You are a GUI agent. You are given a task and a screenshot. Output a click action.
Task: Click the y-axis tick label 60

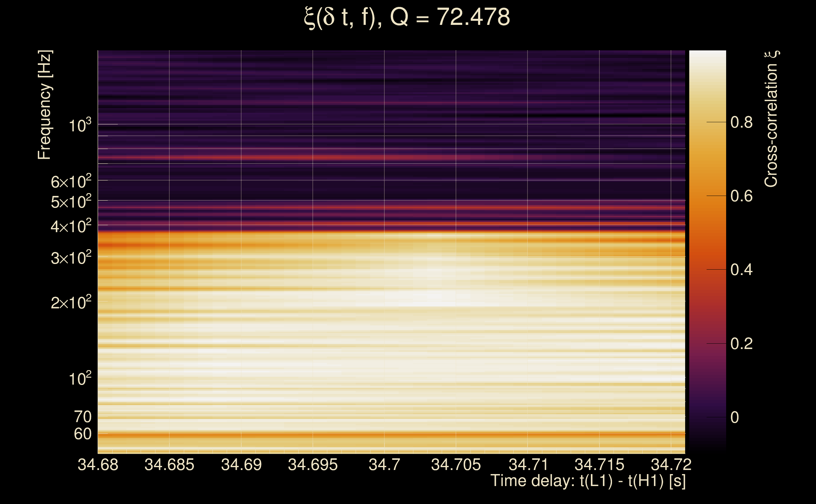pyautogui.click(x=82, y=434)
